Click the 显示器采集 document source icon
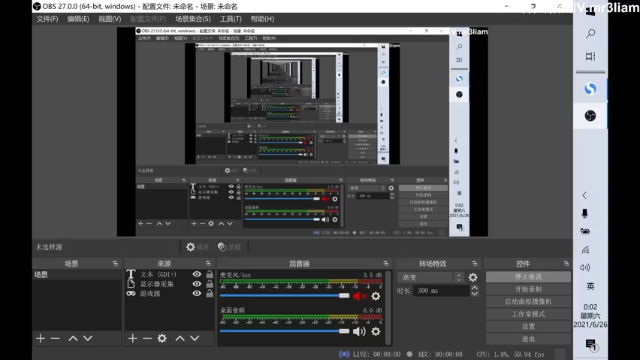The height and width of the screenshot is (360, 640). (x=131, y=284)
